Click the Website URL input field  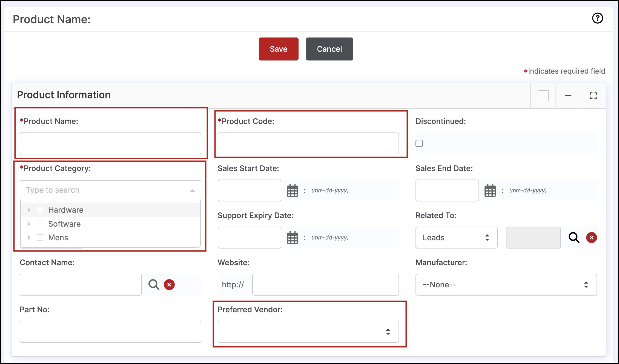pyautogui.click(x=325, y=285)
